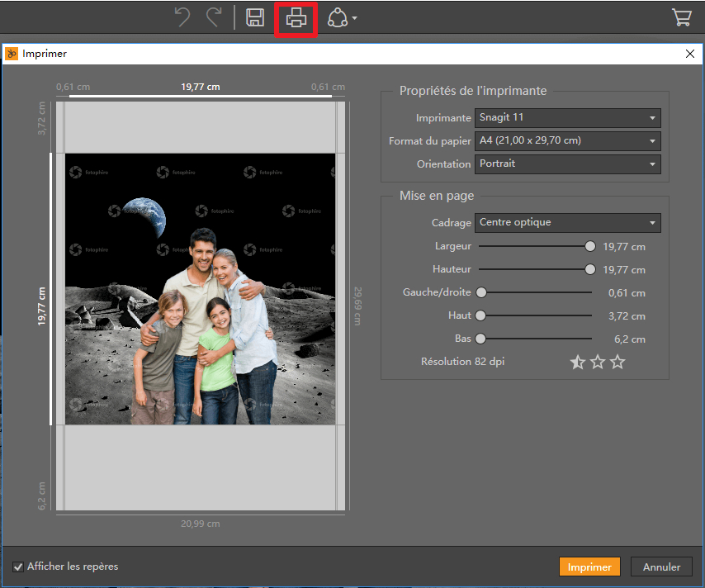Click the undo arrow icon
This screenshot has height=588, width=705.
tap(182, 18)
